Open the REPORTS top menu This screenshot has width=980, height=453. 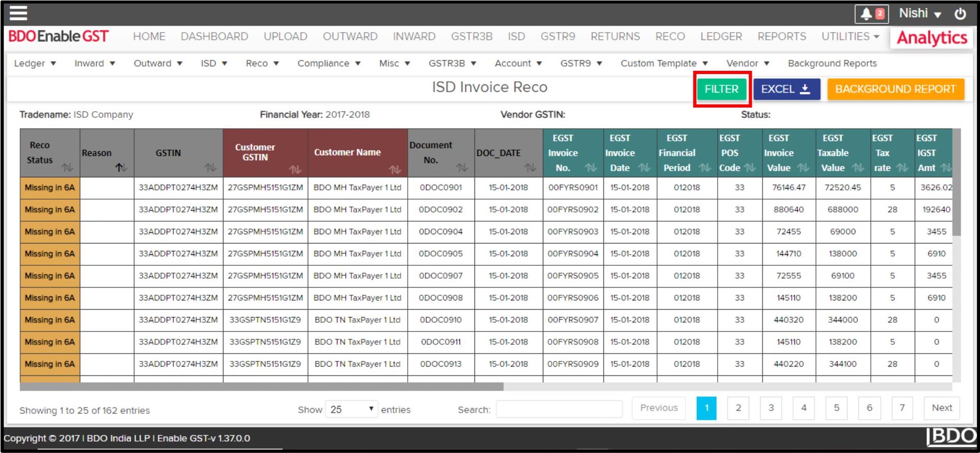782,36
